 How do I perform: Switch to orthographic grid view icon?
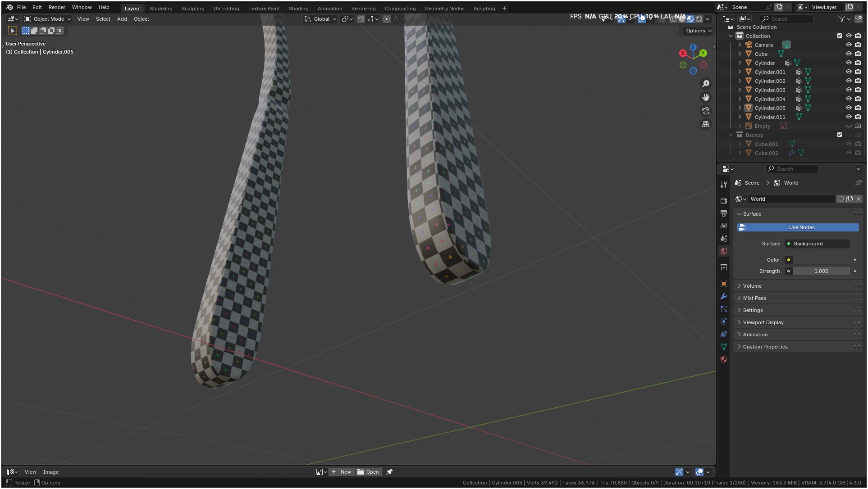coord(706,124)
